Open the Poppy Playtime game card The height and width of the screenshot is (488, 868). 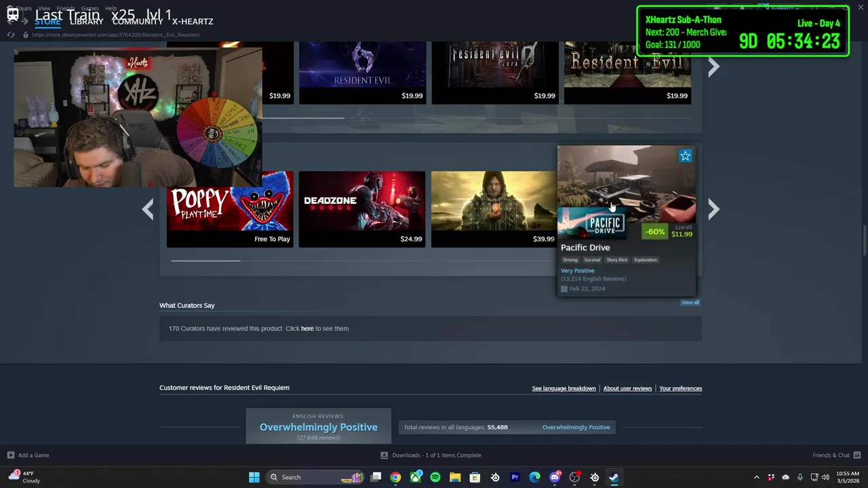[230, 209]
